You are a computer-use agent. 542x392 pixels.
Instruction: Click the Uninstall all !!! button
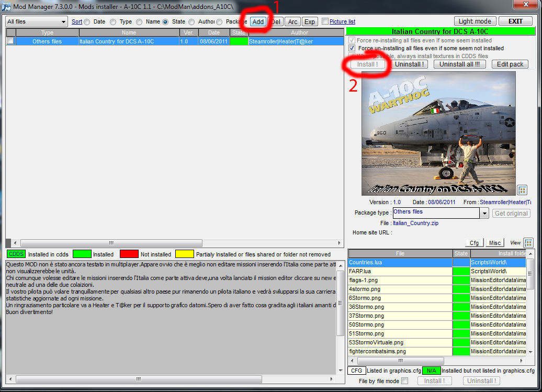point(459,64)
